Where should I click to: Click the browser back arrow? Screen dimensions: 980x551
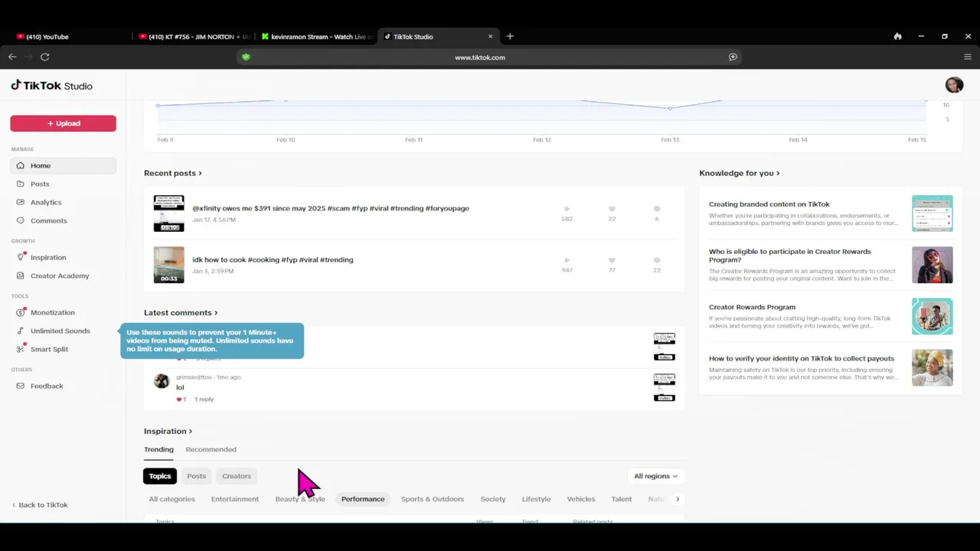12,57
